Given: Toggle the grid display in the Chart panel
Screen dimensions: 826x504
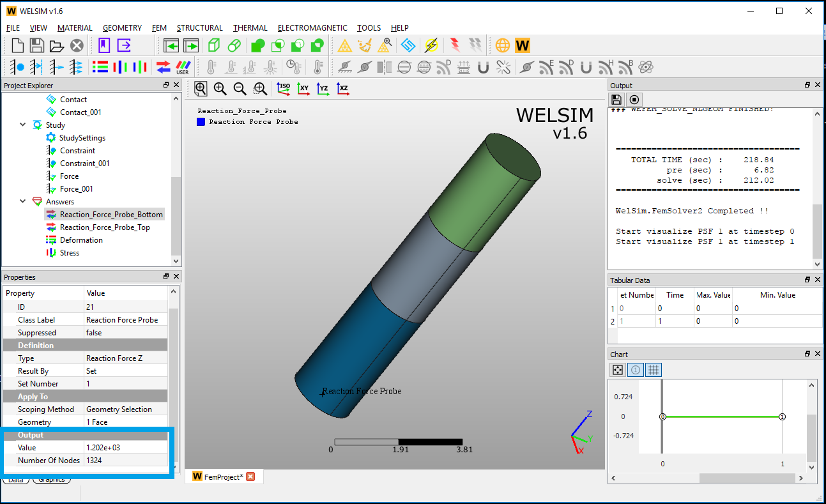Looking at the screenshot, I should (653, 369).
